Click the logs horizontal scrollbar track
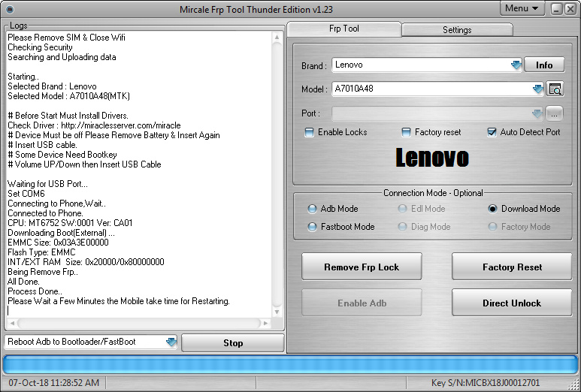The width and height of the screenshot is (581, 392). click(x=139, y=323)
